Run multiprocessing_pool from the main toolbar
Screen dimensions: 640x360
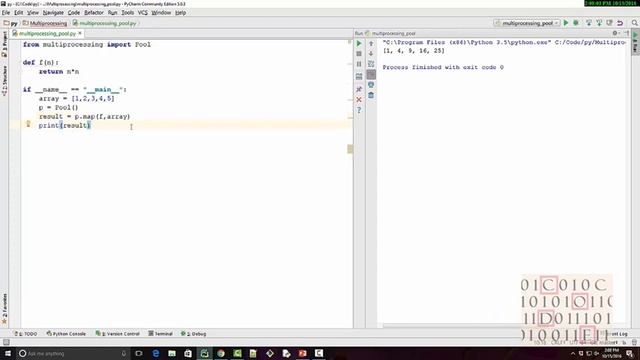pyautogui.click(x=566, y=23)
